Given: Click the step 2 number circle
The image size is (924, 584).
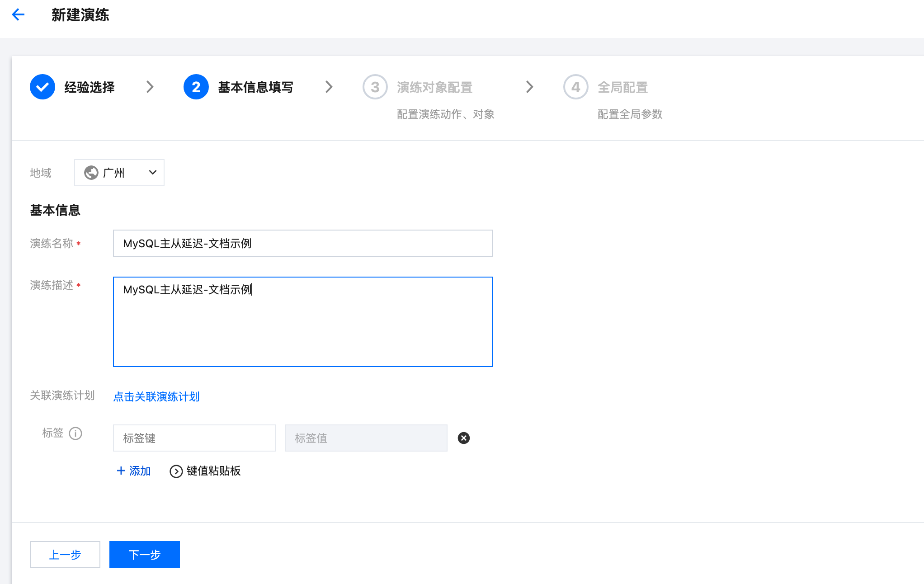Looking at the screenshot, I should [196, 87].
